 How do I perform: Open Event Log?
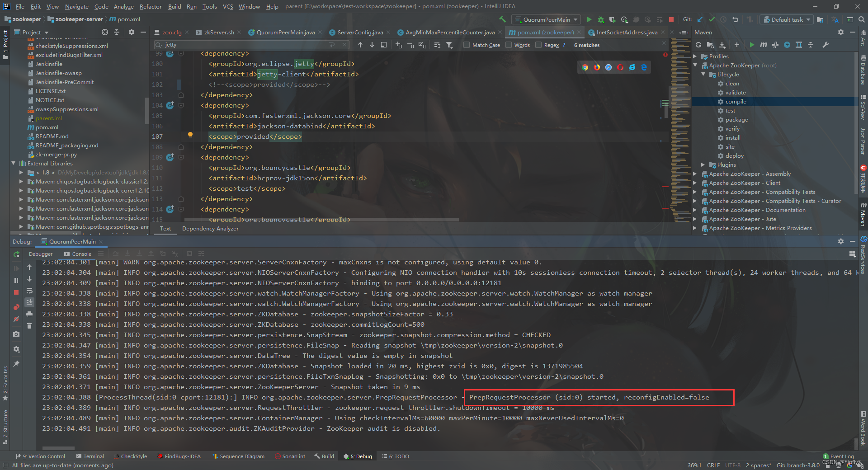tap(839, 456)
